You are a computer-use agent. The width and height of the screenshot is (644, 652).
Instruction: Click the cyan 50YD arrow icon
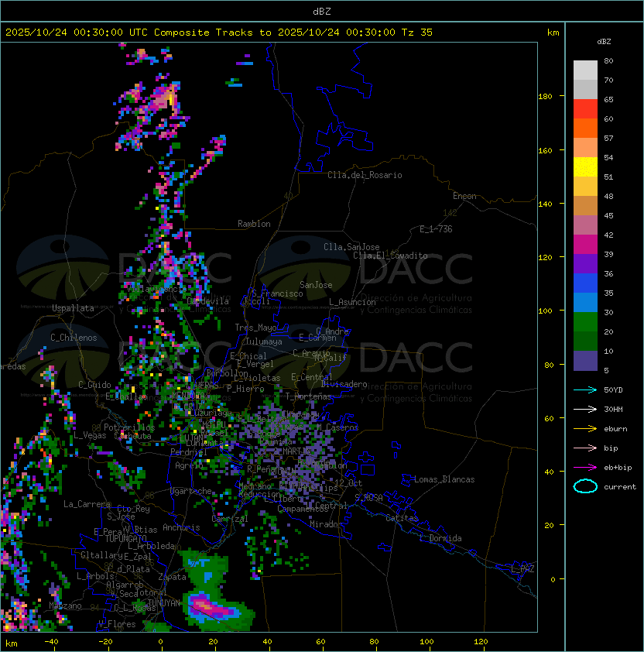(x=585, y=390)
